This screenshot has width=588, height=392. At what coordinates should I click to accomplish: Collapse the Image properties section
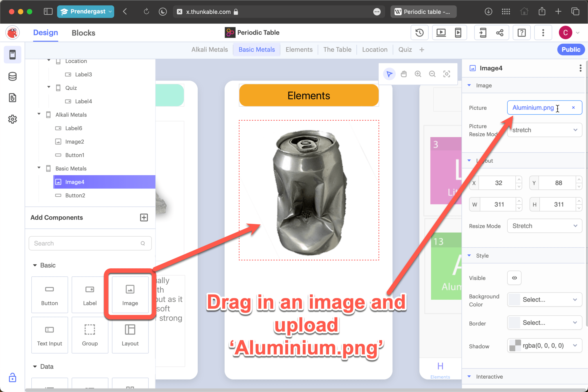pos(469,85)
